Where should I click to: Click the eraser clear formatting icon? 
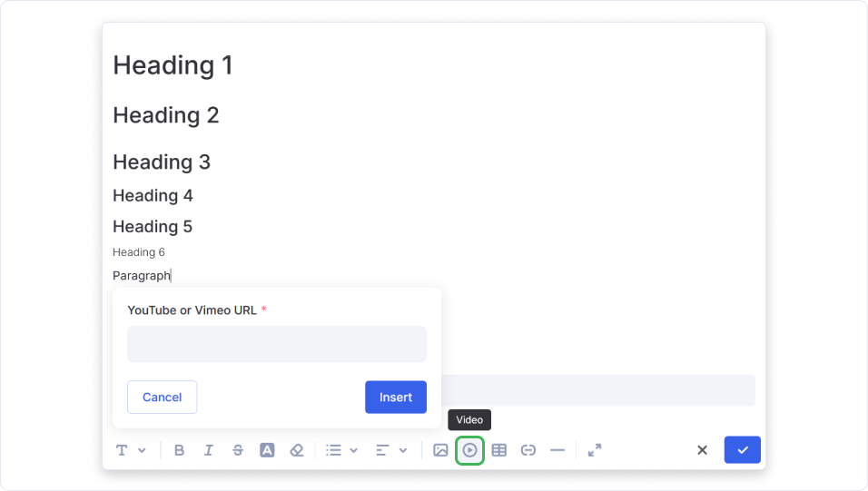coord(296,450)
